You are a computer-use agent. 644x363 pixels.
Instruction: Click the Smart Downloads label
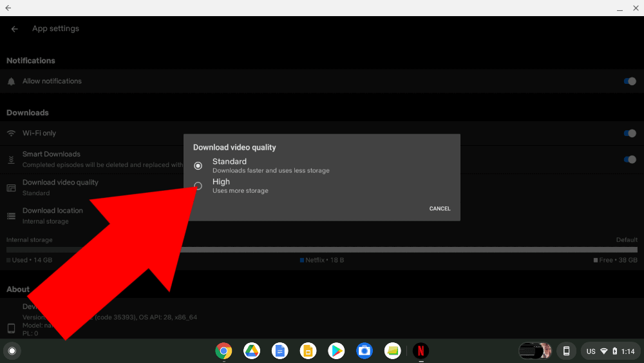point(52,154)
